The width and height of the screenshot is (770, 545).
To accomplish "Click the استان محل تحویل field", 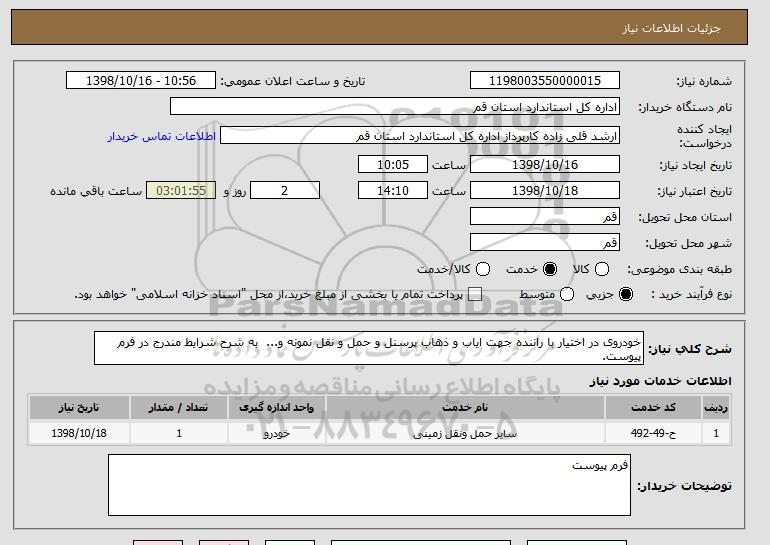I will pos(545,216).
